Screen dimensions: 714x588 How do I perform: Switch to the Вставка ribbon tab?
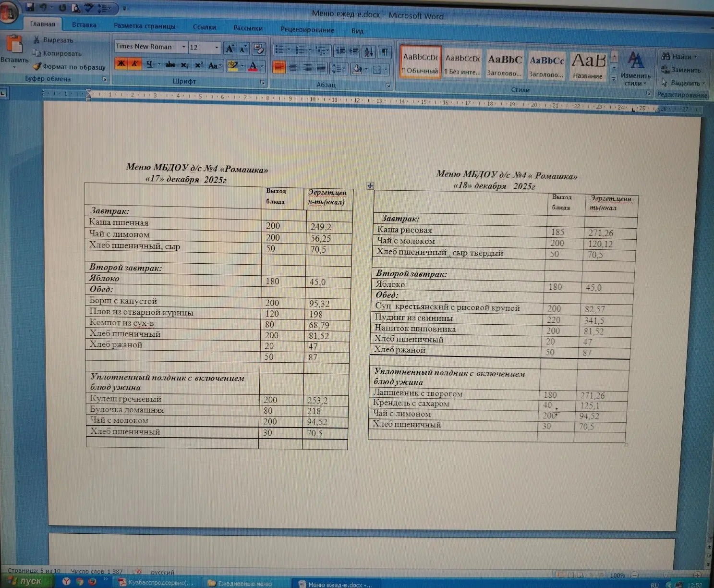pyautogui.click(x=84, y=25)
